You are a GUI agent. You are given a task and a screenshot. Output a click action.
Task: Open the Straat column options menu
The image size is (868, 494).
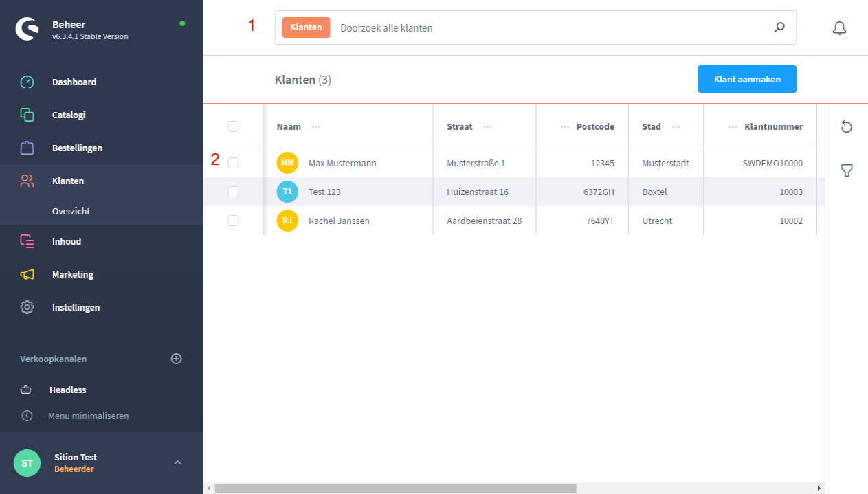click(x=487, y=127)
